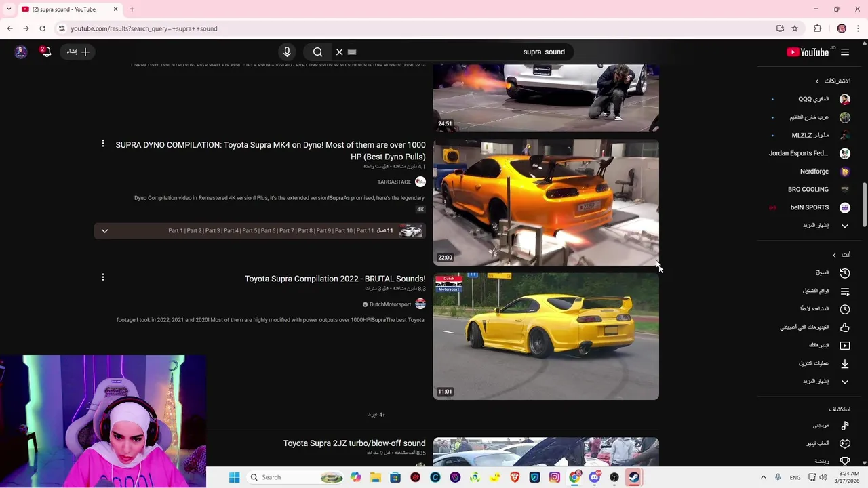This screenshot has width=868, height=488.
Task: Visit TARGASTAGE channel
Action: [x=394, y=182]
